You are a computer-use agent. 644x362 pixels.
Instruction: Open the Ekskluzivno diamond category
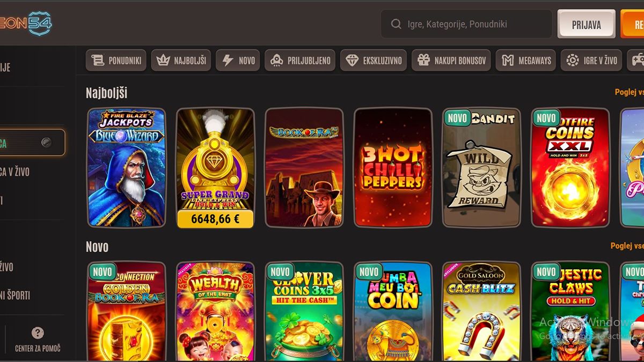pyautogui.click(x=374, y=61)
